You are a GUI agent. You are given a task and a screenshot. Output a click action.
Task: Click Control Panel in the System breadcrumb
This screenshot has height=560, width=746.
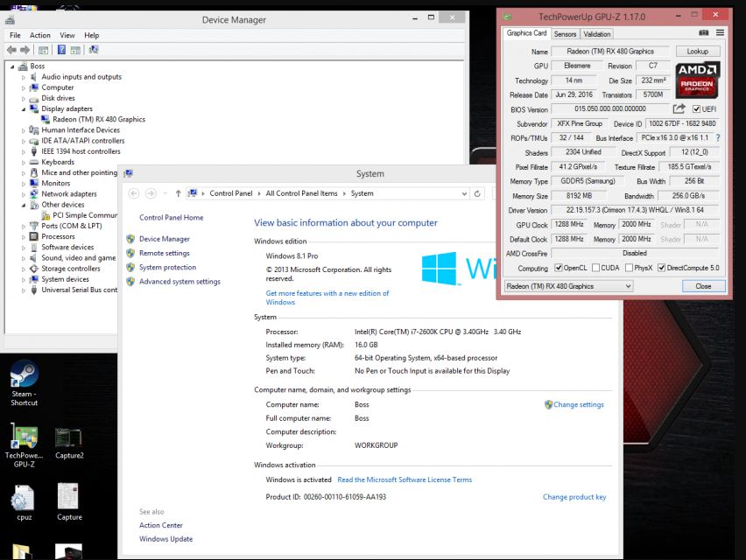point(231,193)
